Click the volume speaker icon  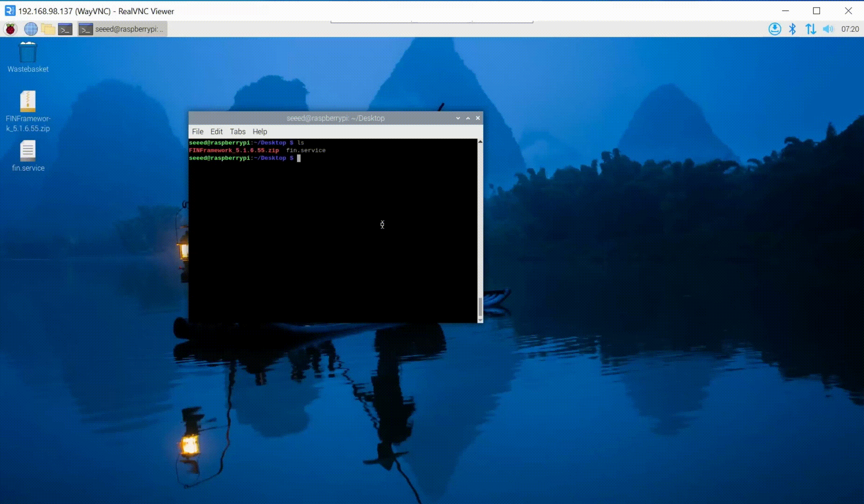tap(828, 29)
